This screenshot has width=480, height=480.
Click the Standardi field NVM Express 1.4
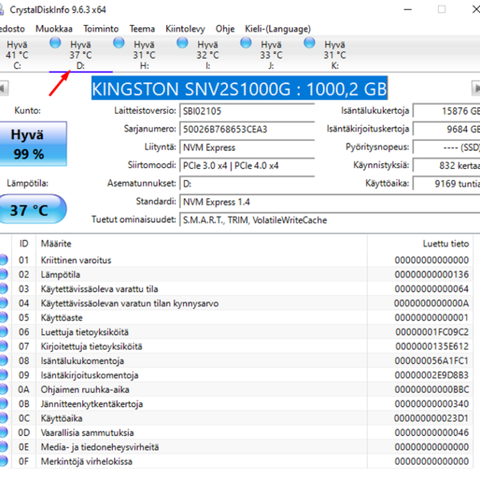(330, 202)
